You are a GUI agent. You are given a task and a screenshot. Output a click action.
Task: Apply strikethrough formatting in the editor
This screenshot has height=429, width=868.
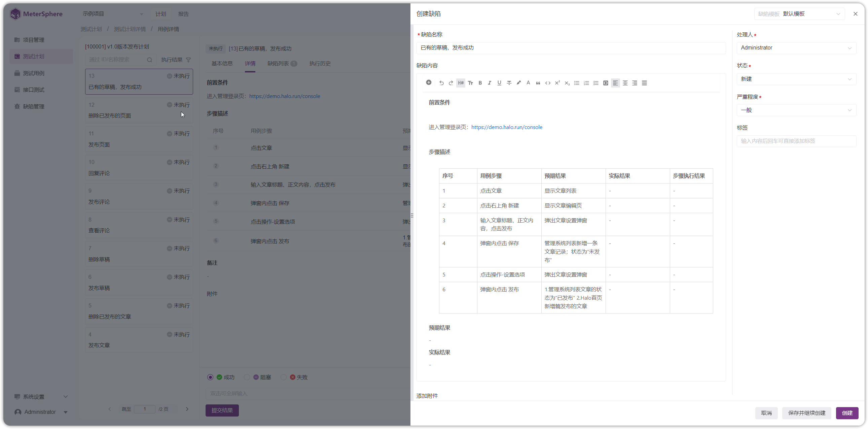pos(509,83)
